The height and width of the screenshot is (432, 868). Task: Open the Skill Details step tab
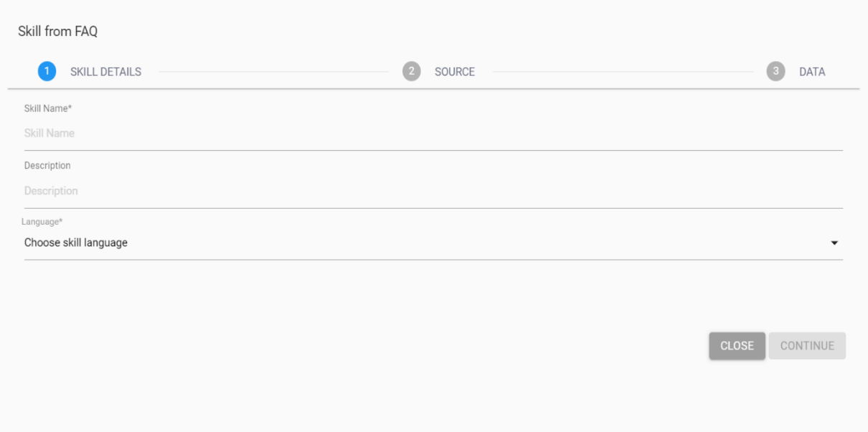[105, 72]
